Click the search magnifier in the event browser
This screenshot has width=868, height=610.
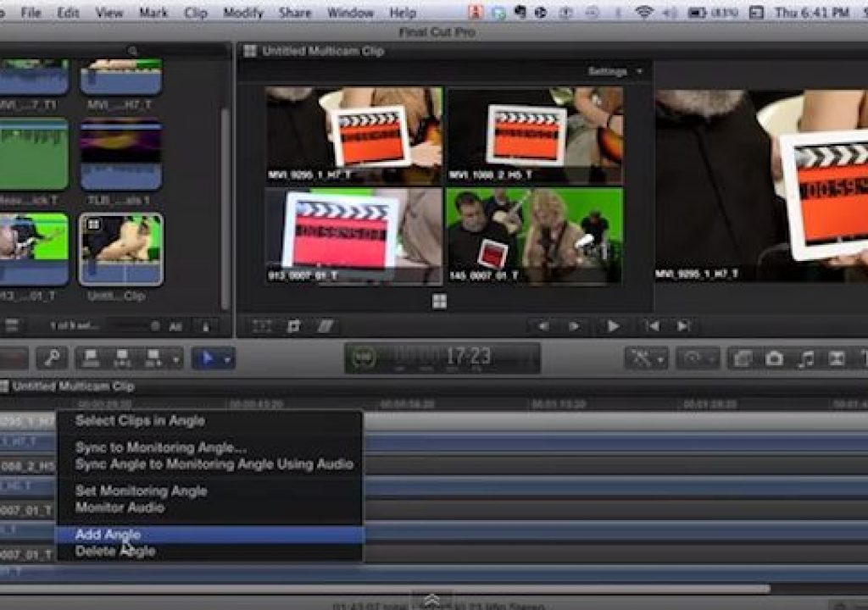click(133, 51)
